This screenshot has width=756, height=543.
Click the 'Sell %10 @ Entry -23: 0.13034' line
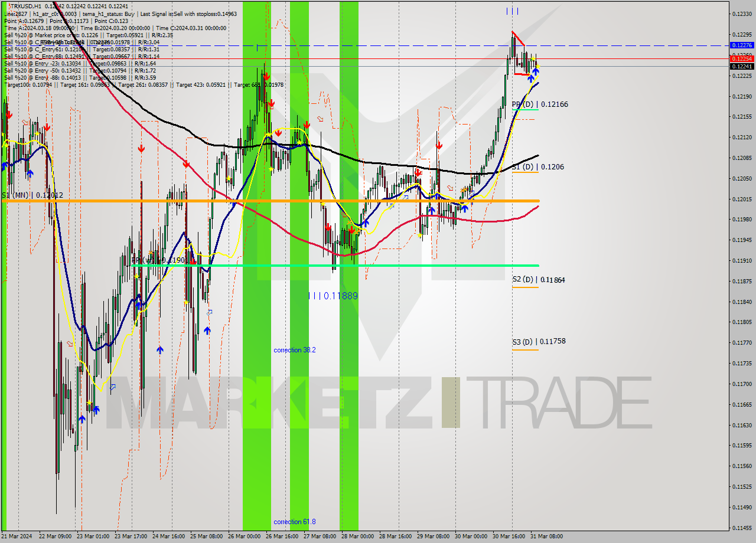tap(80, 63)
